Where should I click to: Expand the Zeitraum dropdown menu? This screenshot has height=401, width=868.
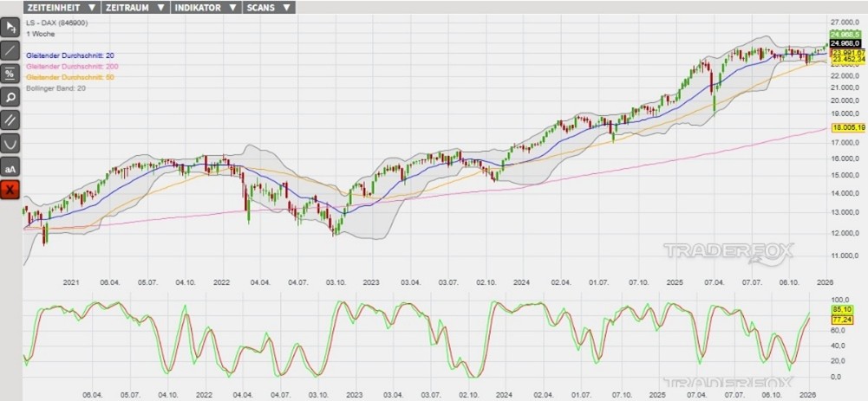click(x=133, y=7)
